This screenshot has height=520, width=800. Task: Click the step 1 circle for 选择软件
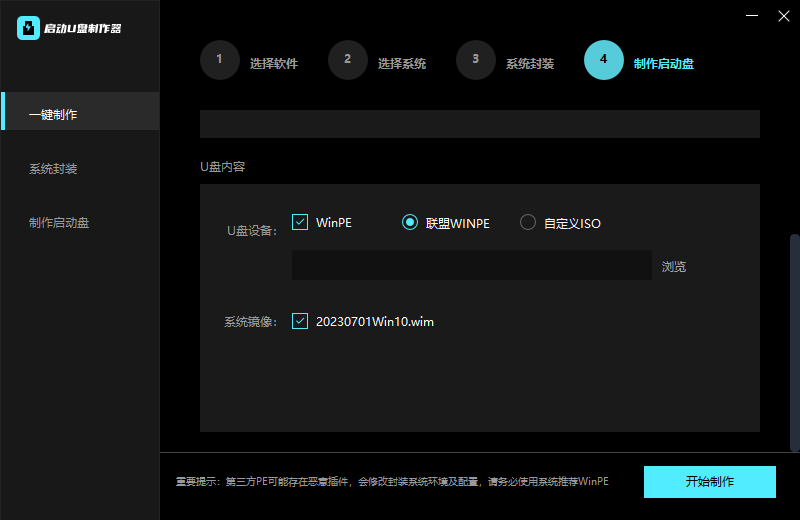pos(219,59)
